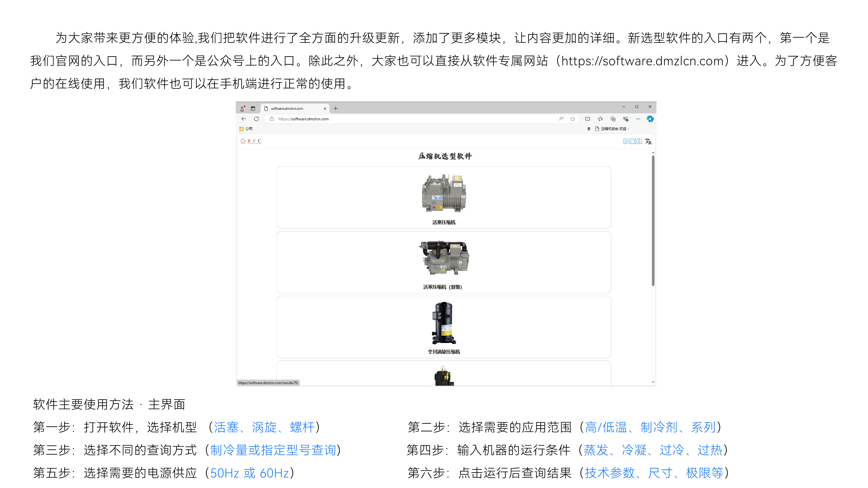The image size is (868, 488).
Task: Close the embedded browser window
Action: tap(650, 107)
